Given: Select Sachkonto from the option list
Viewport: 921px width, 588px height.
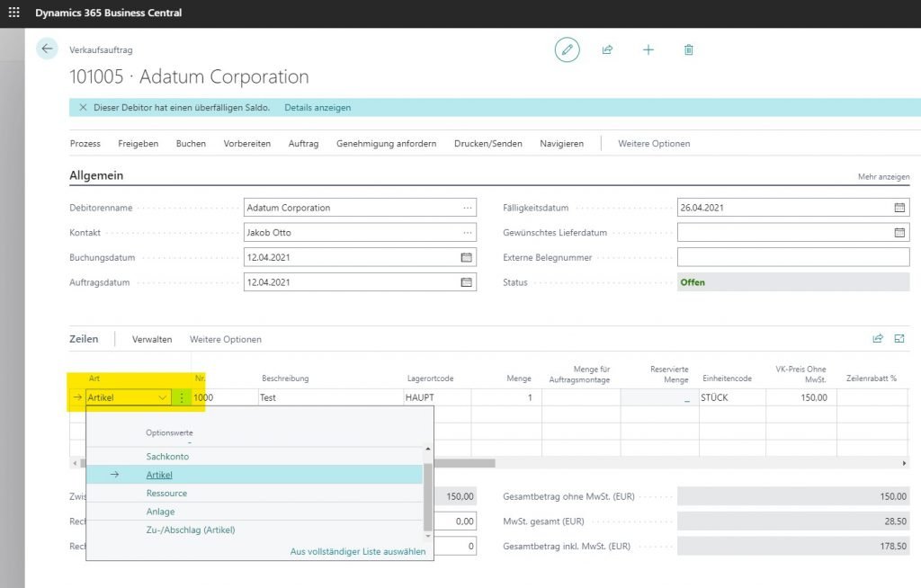Looking at the screenshot, I should click(167, 457).
